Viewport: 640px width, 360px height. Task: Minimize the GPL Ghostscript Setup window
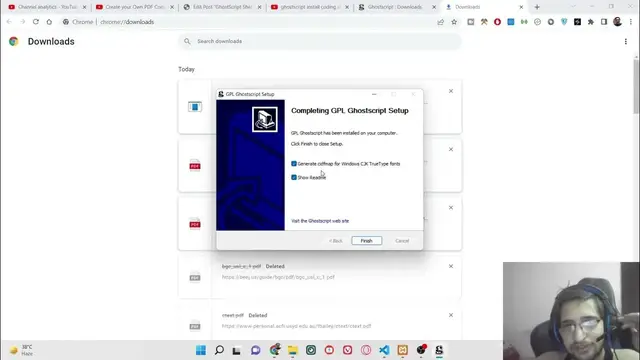click(x=374, y=94)
